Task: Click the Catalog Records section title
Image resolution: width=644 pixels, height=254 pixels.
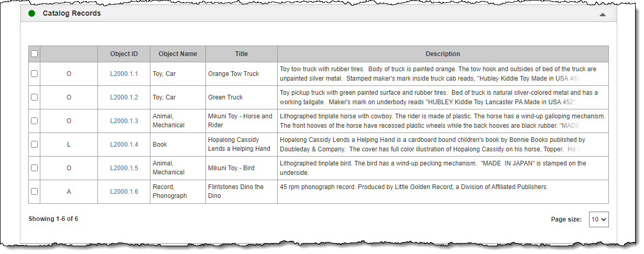Action: 72,14
